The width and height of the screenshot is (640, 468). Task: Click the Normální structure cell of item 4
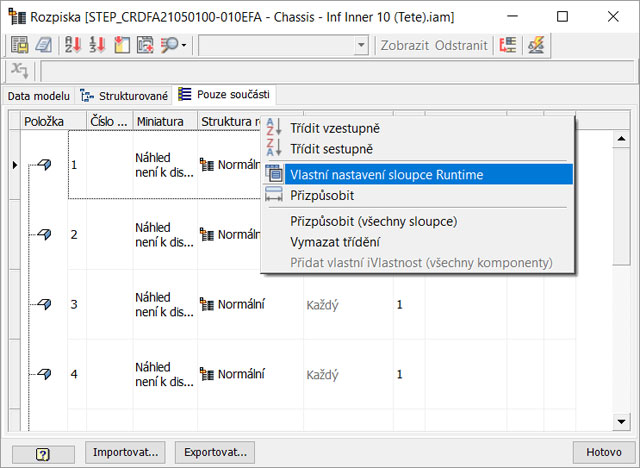[x=250, y=374]
